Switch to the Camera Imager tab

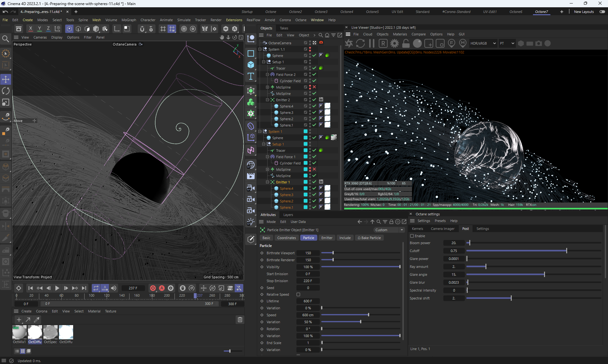(x=442, y=229)
